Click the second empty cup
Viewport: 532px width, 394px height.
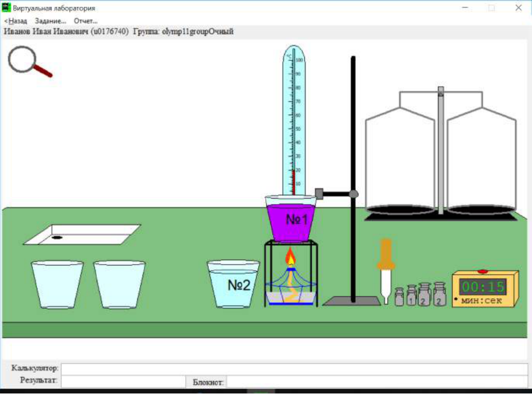click(x=119, y=284)
